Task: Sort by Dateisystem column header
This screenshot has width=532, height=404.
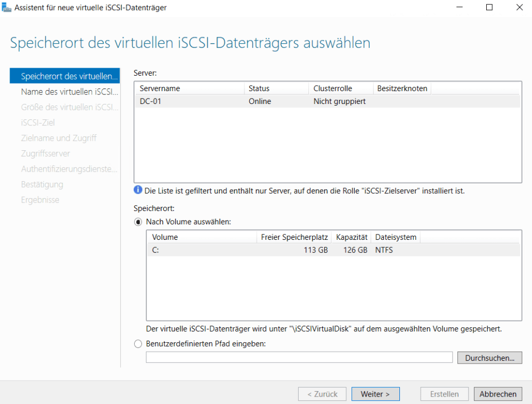Action: pyautogui.click(x=396, y=237)
